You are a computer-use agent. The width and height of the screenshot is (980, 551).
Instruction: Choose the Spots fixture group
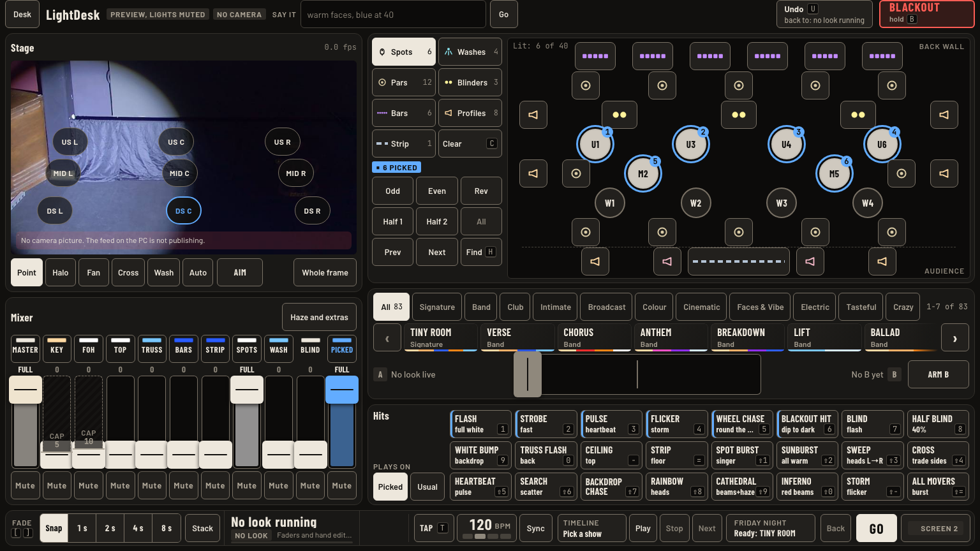(x=404, y=52)
